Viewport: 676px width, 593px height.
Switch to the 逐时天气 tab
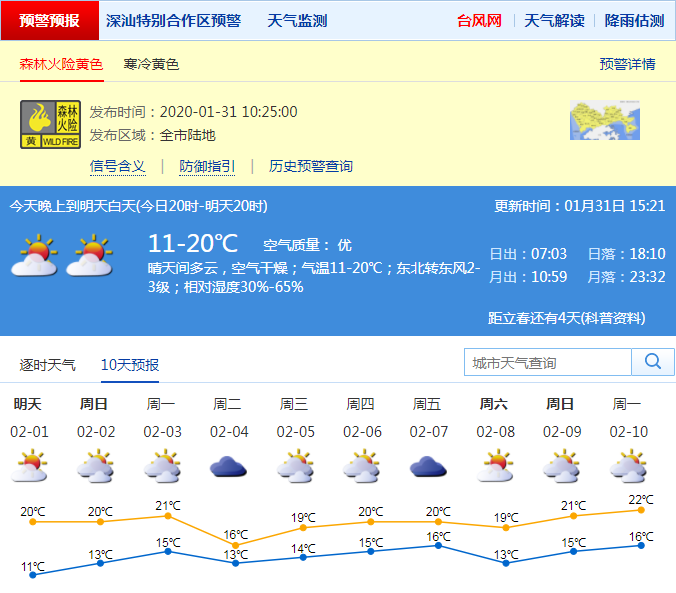pyautogui.click(x=47, y=365)
